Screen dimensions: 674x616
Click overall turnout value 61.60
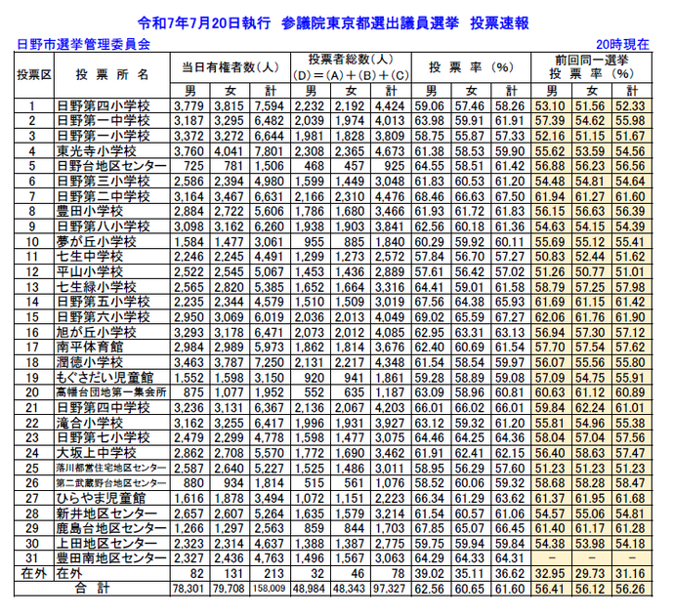coord(510,589)
